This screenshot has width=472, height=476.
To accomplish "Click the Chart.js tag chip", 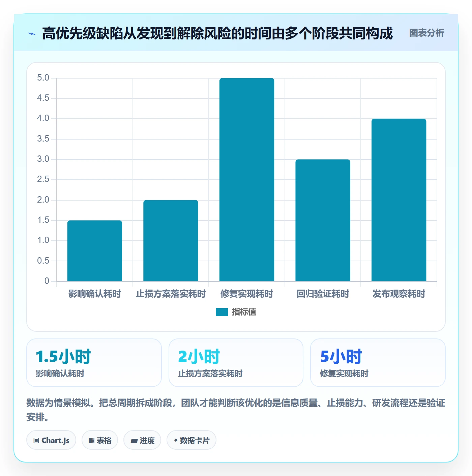I will click(51, 440).
